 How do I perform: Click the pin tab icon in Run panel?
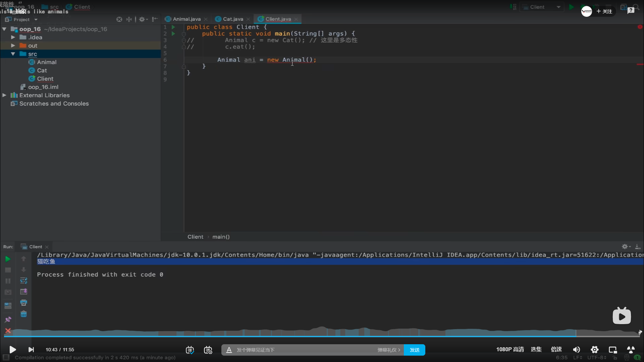8,319
